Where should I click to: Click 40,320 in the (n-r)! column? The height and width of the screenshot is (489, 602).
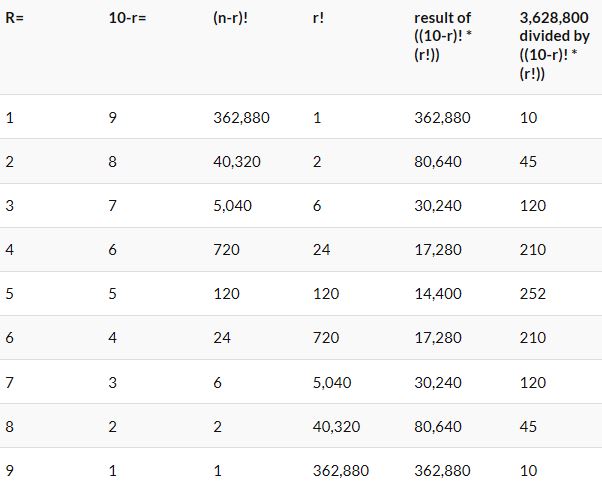pyautogui.click(x=238, y=162)
